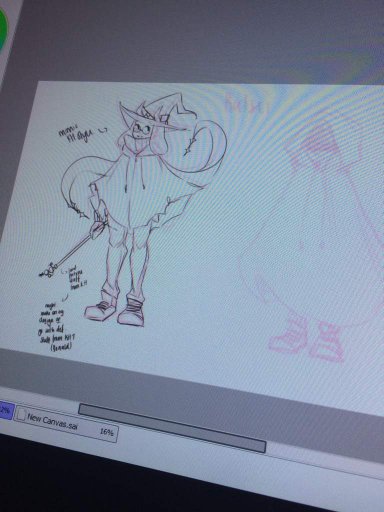This screenshot has width=384, height=512.
Task: Click the faded pink shoes on the sketch
Action: pos(306,337)
